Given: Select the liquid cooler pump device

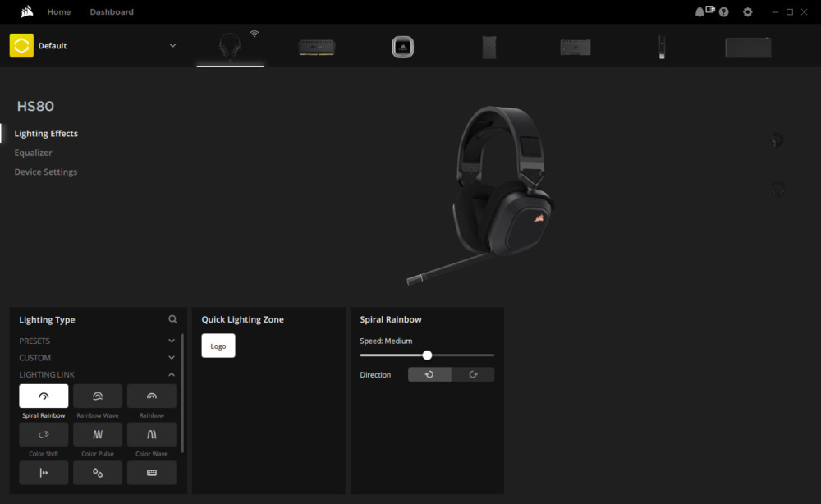Looking at the screenshot, I should 402,47.
